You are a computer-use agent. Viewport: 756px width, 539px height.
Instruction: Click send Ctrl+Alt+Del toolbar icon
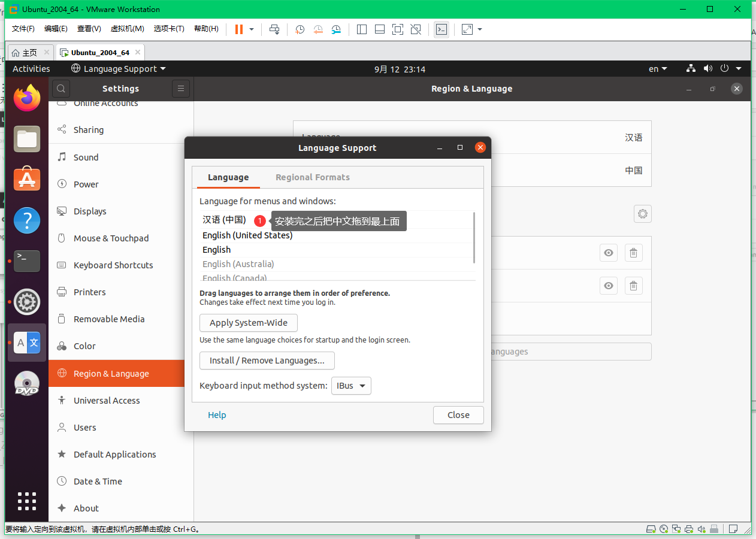pos(274,29)
